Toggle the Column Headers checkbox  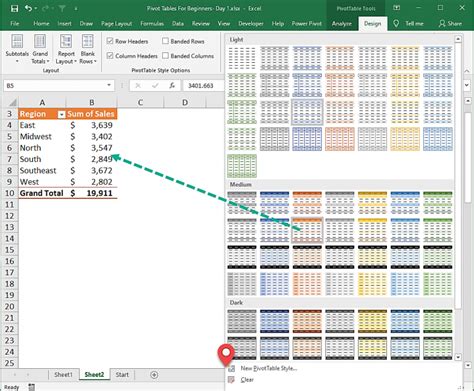point(110,56)
